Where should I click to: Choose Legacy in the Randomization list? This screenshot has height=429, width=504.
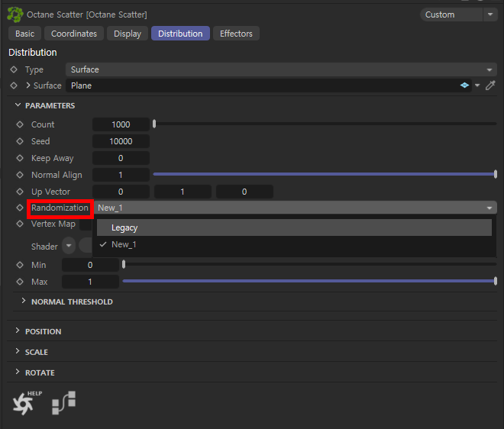[294, 227]
